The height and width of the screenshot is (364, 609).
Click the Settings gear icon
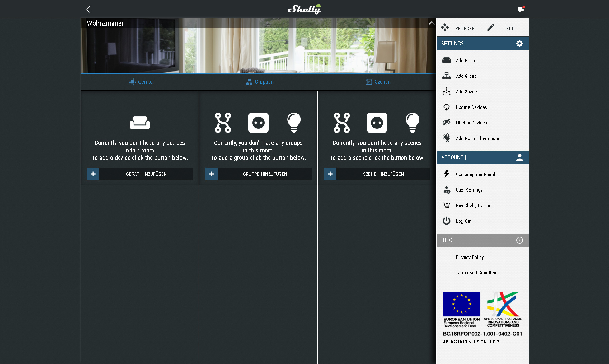pyautogui.click(x=520, y=44)
